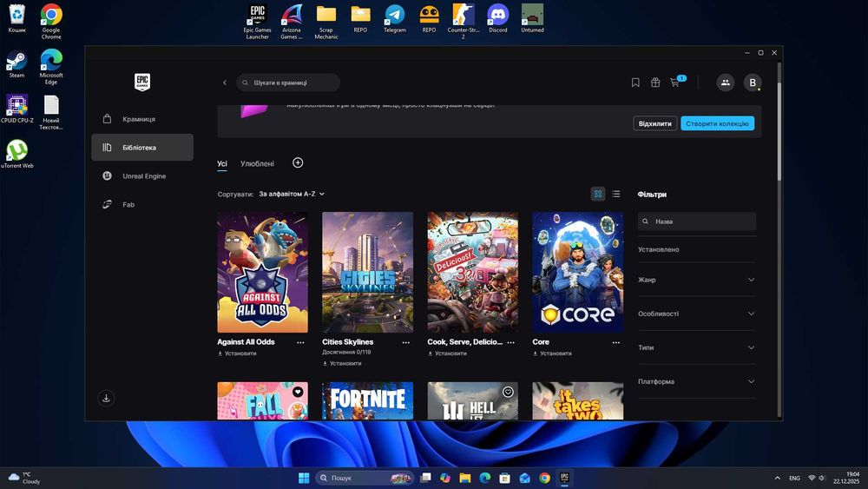Open Windows Start button
The image size is (868, 489).
(304, 478)
